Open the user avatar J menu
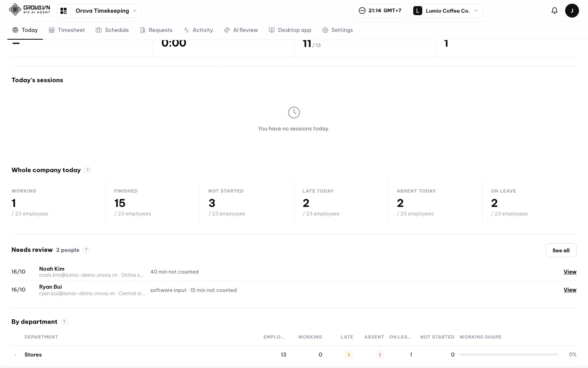 pos(572,11)
